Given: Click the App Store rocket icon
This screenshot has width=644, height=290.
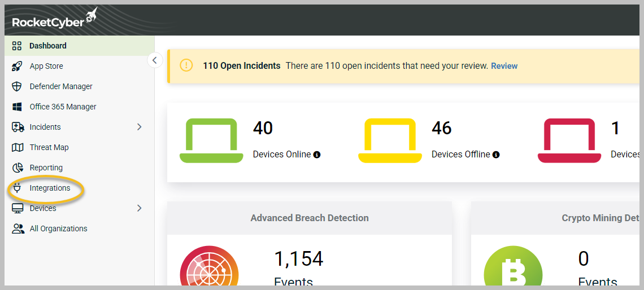Looking at the screenshot, I should (x=18, y=66).
